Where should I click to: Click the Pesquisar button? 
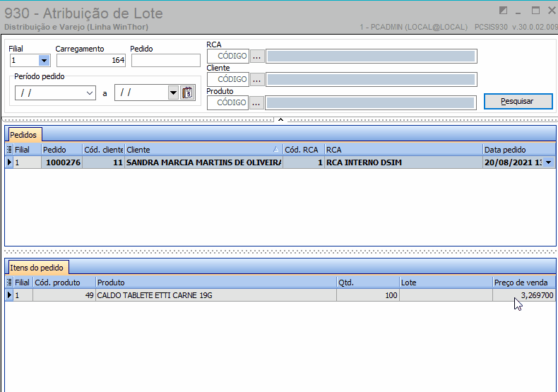pyautogui.click(x=518, y=102)
